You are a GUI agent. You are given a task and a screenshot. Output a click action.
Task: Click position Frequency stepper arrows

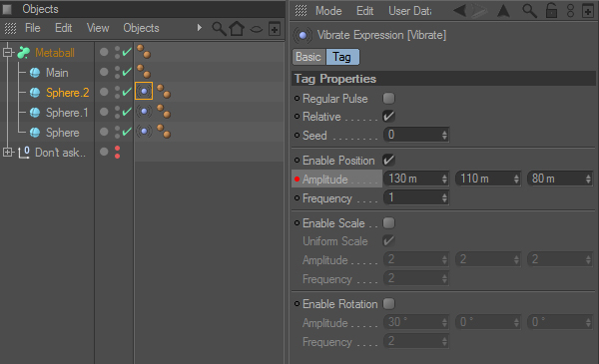(444, 197)
